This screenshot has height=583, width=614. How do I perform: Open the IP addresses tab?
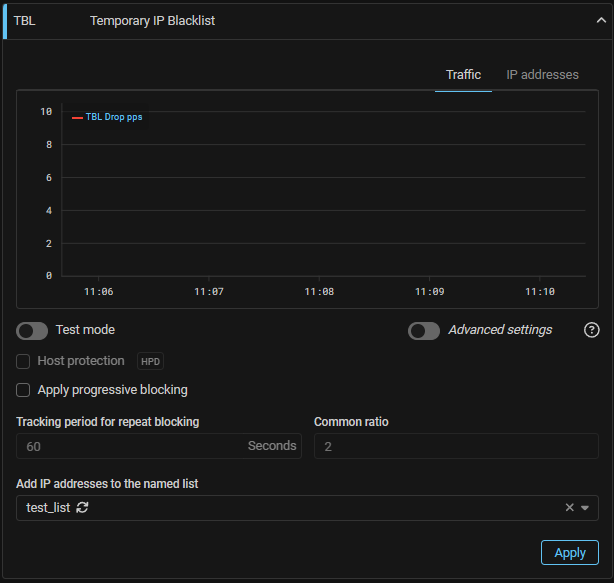pyautogui.click(x=542, y=75)
